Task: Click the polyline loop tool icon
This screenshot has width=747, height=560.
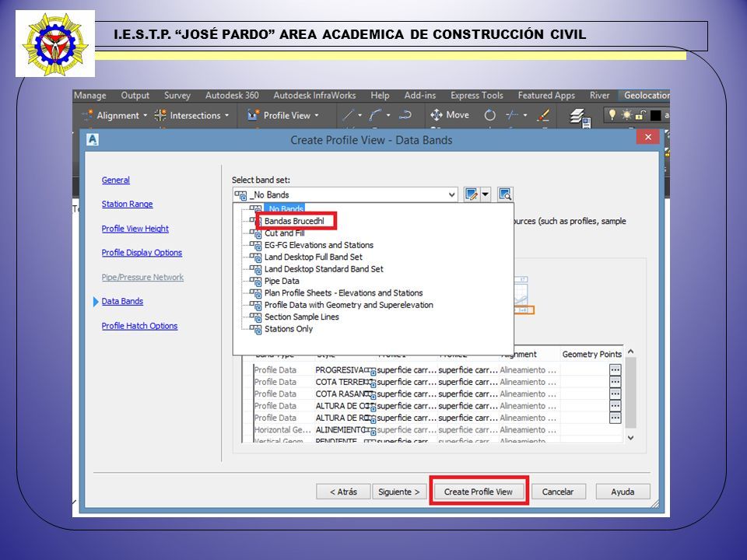Action: coord(405,115)
